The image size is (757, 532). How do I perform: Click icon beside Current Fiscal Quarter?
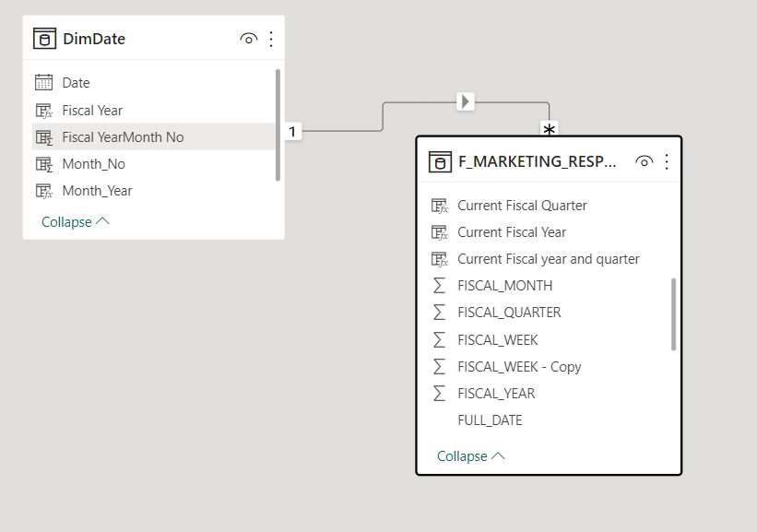[439, 206]
